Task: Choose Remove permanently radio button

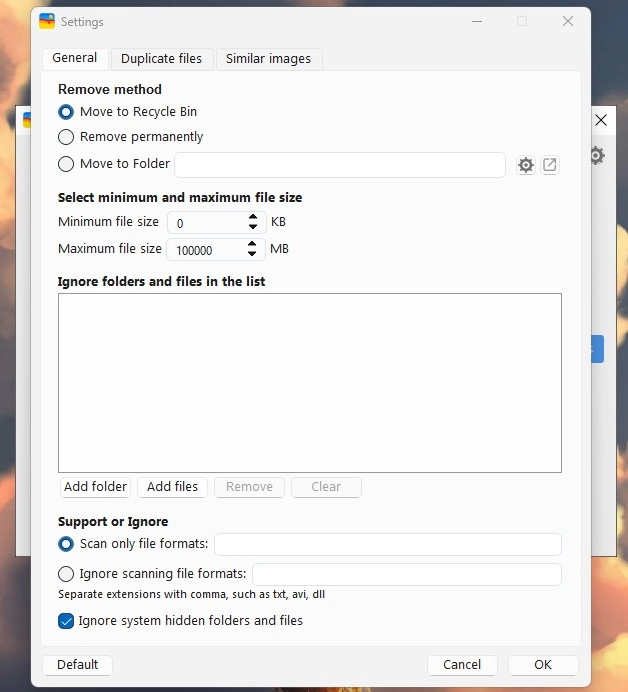Action: pyautogui.click(x=66, y=137)
